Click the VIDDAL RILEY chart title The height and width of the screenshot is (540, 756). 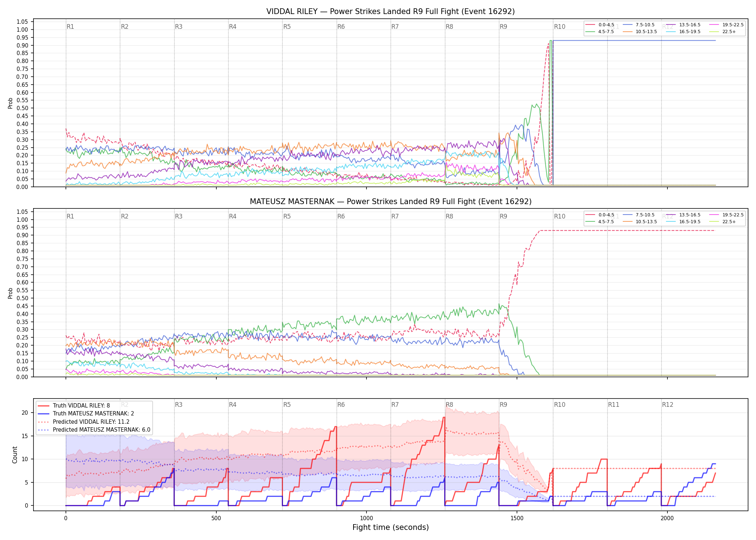click(391, 12)
